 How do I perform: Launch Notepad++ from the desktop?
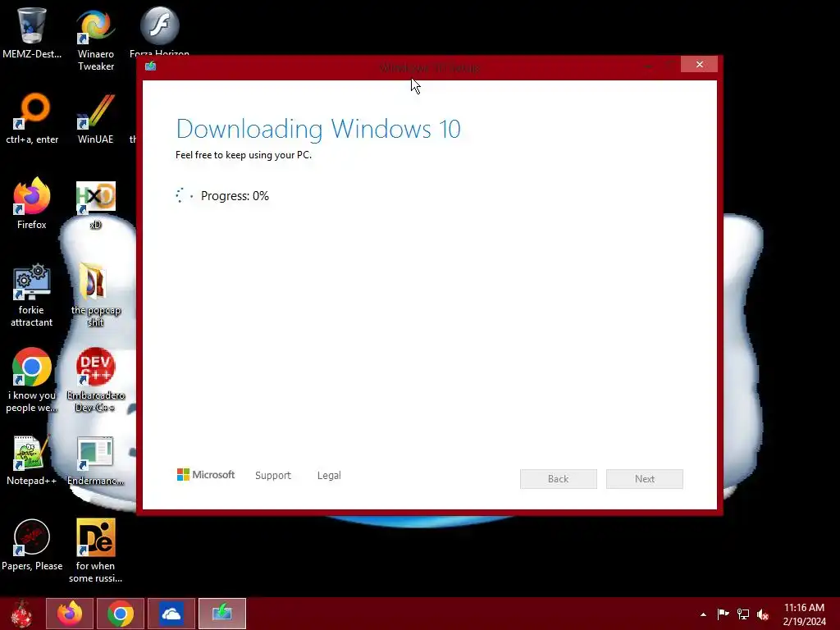pyautogui.click(x=32, y=461)
